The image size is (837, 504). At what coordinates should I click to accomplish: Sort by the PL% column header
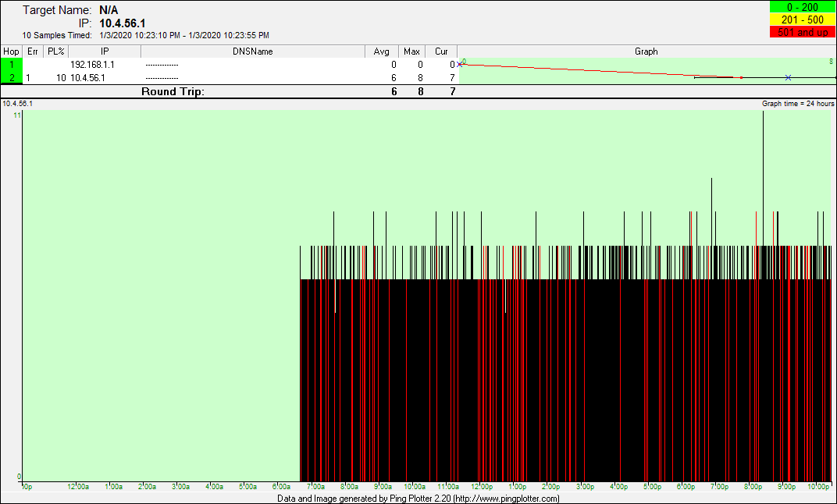coord(55,51)
